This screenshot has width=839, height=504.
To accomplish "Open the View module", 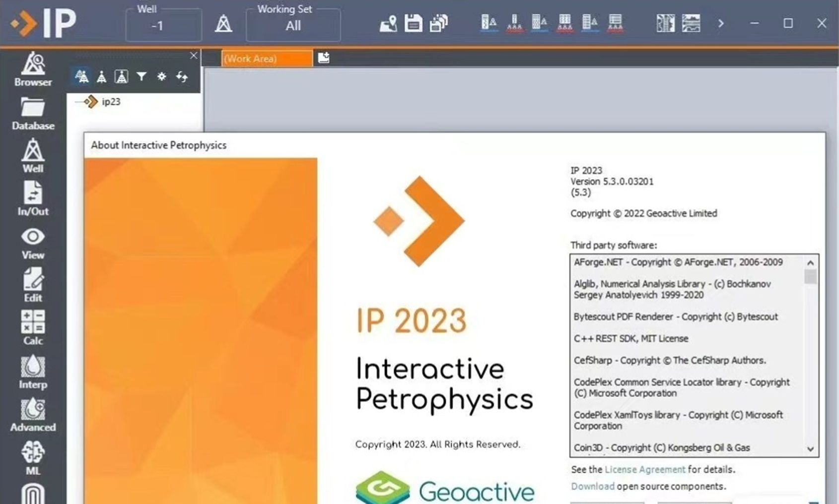I will click(33, 243).
